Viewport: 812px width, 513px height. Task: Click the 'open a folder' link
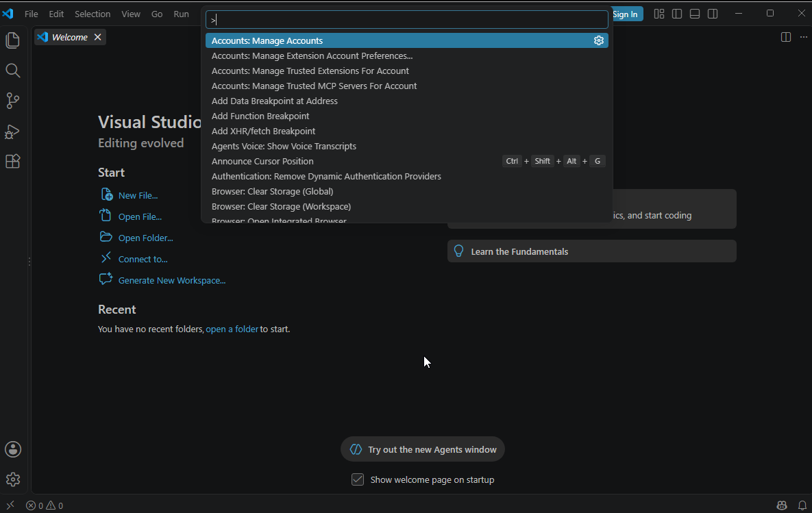pos(232,329)
